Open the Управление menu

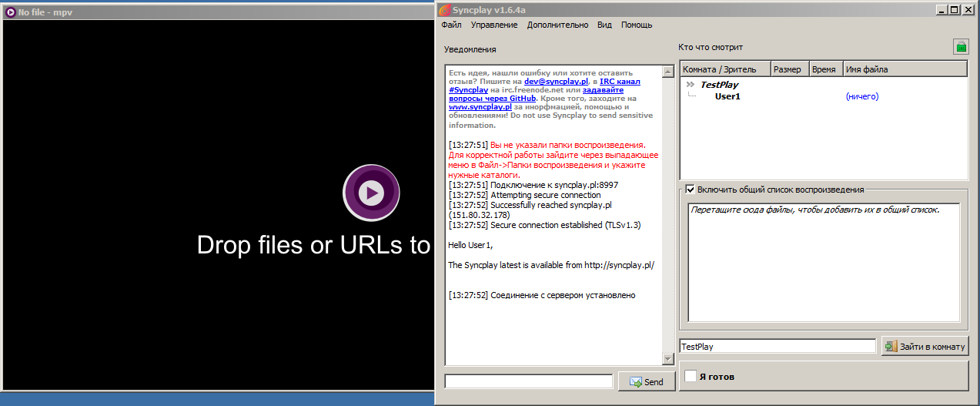pyautogui.click(x=494, y=25)
